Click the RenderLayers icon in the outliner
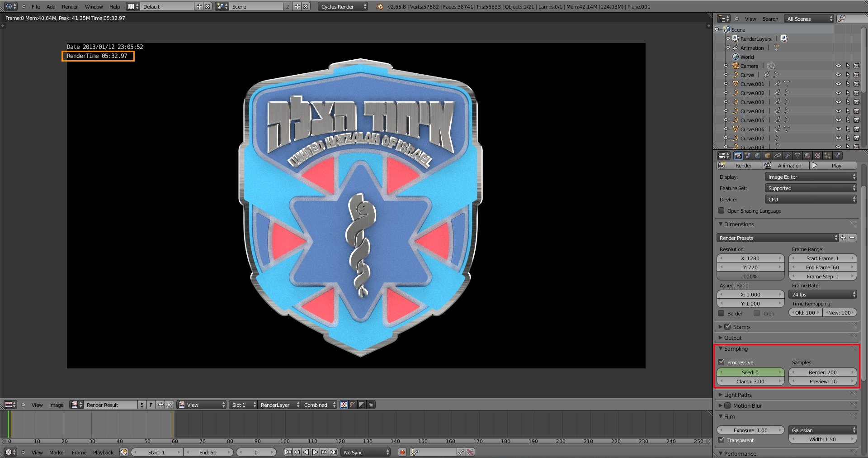This screenshot has width=868, height=458. coord(736,39)
